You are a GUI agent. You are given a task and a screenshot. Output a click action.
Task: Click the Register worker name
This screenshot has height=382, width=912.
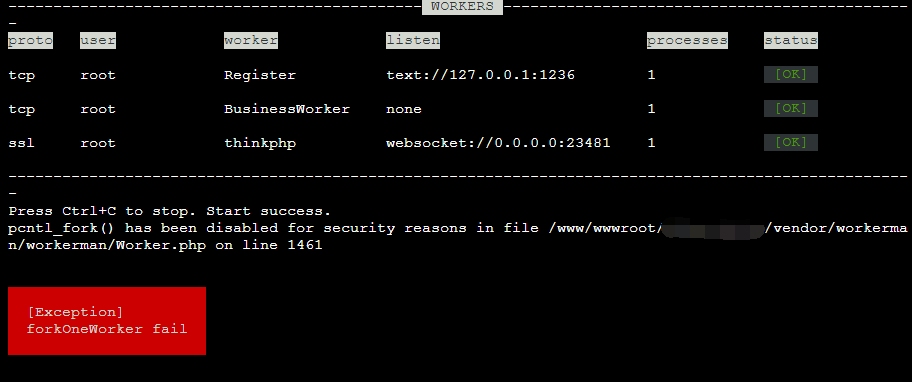pyautogui.click(x=260, y=75)
